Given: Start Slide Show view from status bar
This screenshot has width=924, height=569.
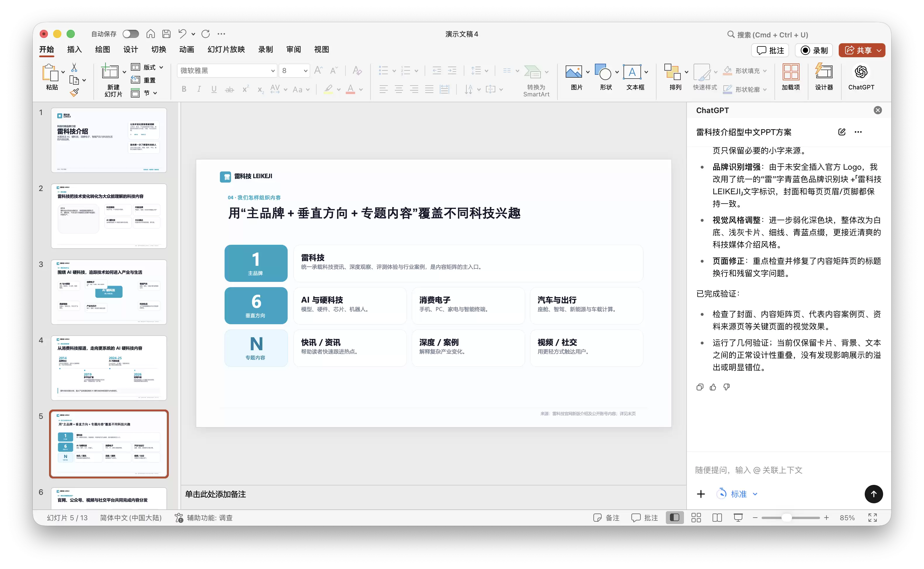Looking at the screenshot, I should (x=738, y=517).
